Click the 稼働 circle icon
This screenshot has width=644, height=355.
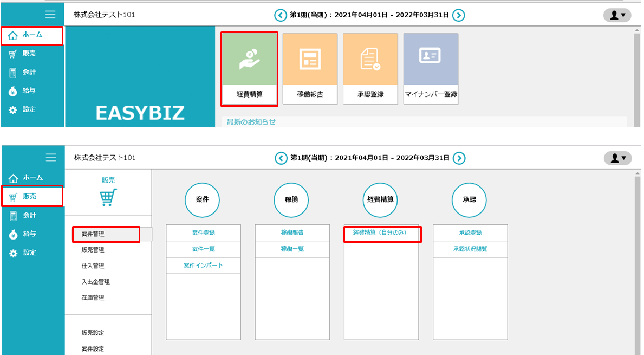tap(291, 199)
